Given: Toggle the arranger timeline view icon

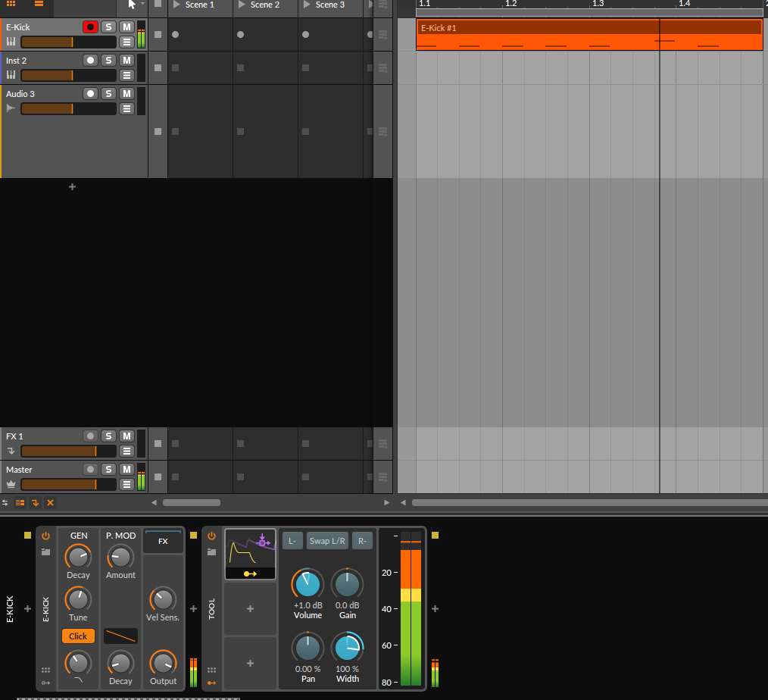Looking at the screenshot, I should click(39, 4).
